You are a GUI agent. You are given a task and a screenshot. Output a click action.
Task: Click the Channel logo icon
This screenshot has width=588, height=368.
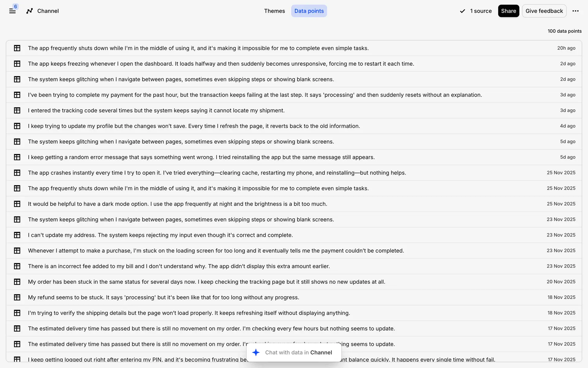tap(29, 11)
